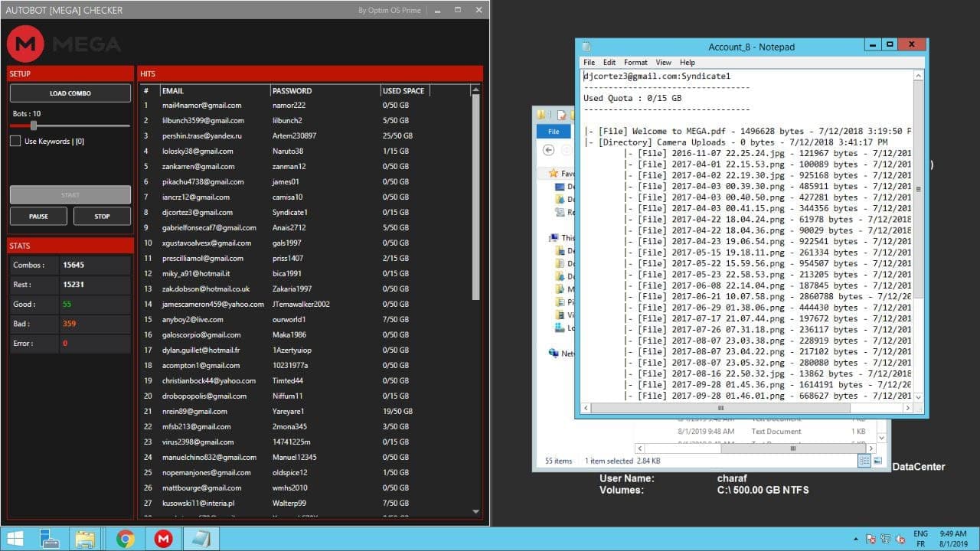Open the Windows Start menu
Screen dimensions: 980x551
tap(15, 539)
